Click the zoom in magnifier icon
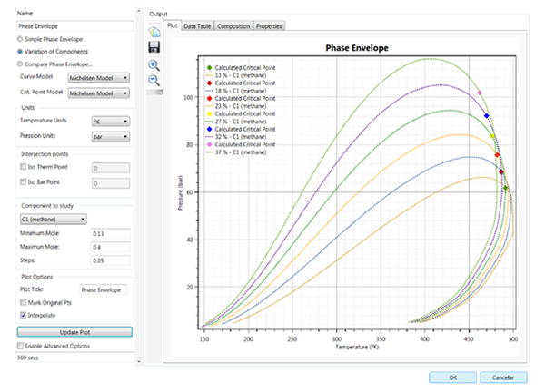Viewport: 545px width, 392px height. pyautogui.click(x=154, y=64)
